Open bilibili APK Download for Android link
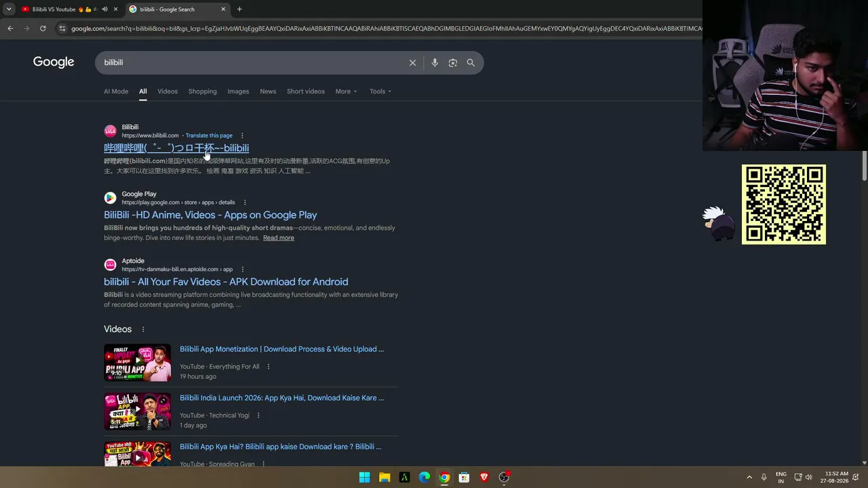The height and width of the screenshot is (488, 868). [x=226, y=282]
